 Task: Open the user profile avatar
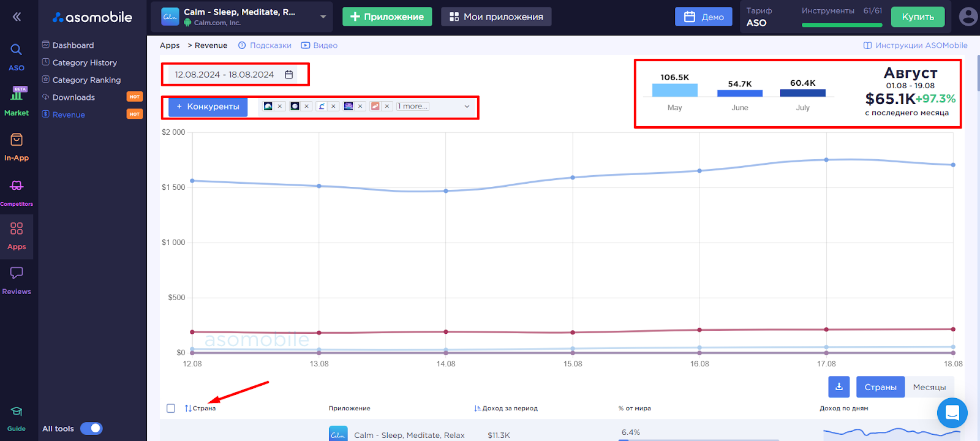point(968,17)
